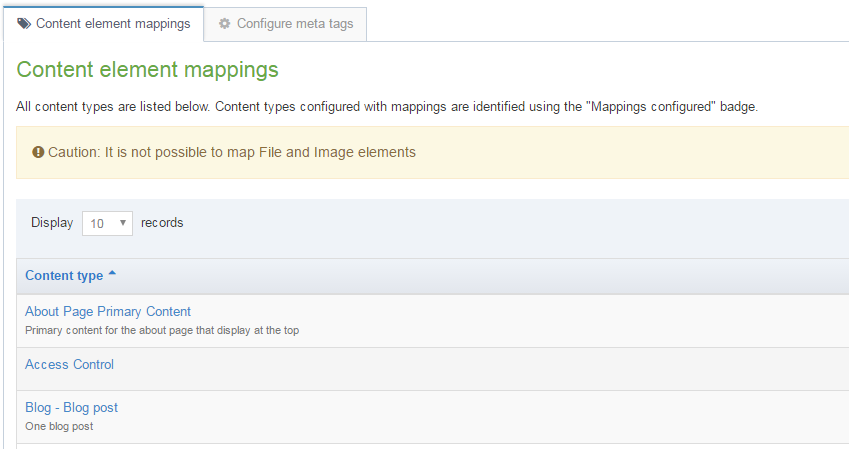The image size is (849, 449).
Task: Click the 'records' label next to dropdown
Action: coord(162,223)
